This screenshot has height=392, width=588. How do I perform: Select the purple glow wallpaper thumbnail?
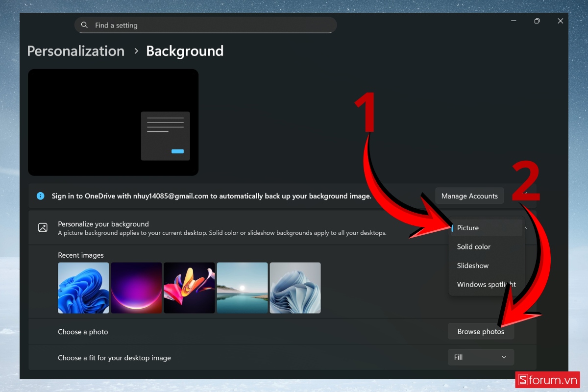137,288
